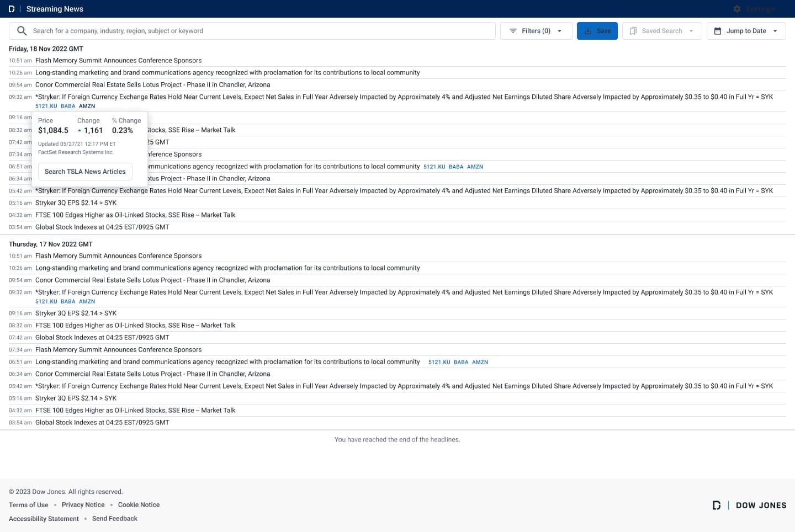Click the magnifying glass search icon
The height and width of the screenshot is (532, 795).
tap(22, 31)
